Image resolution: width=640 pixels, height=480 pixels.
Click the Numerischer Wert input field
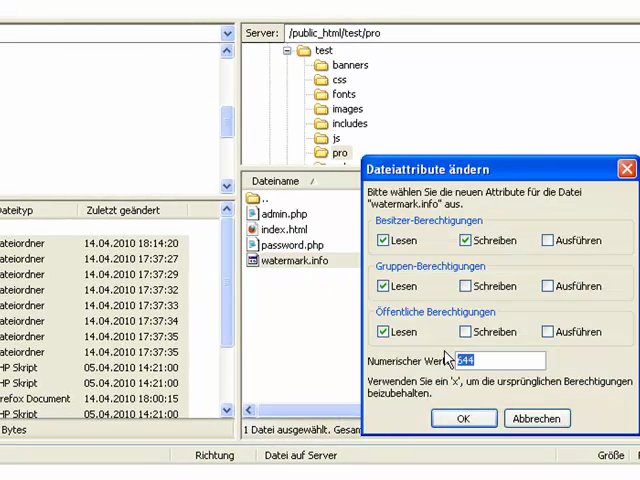[x=500, y=360]
